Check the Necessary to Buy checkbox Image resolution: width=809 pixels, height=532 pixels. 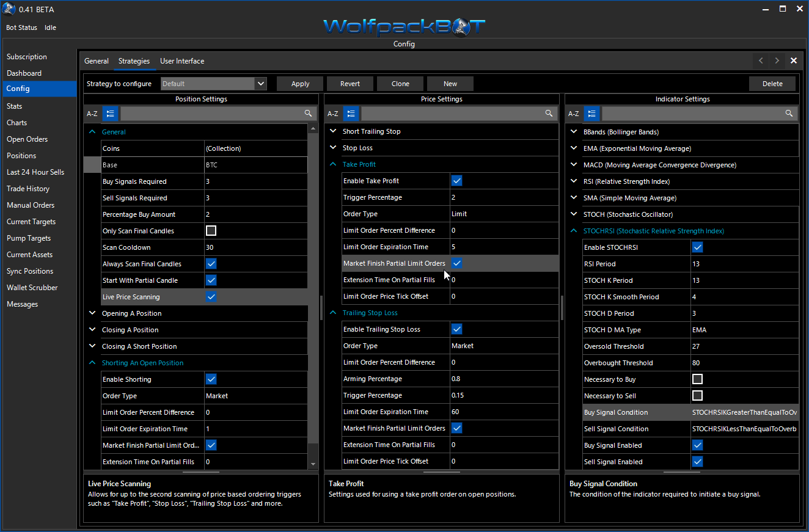pos(697,379)
